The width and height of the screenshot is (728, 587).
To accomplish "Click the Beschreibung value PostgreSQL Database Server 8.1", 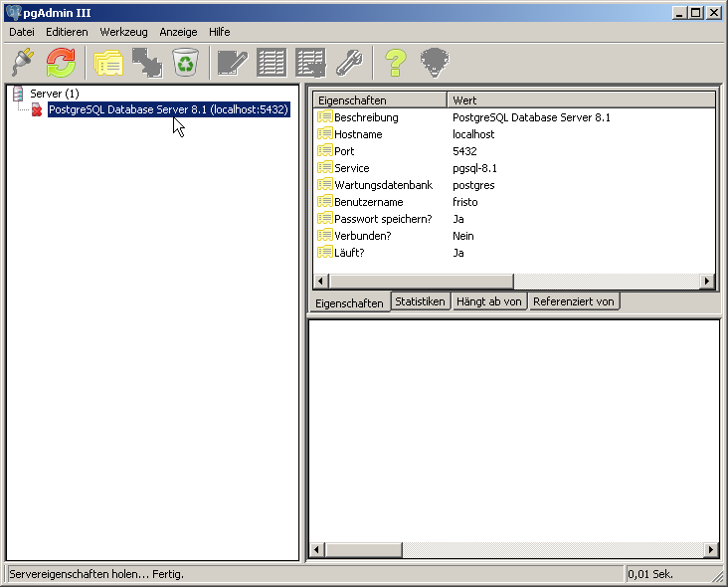I will pos(531,117).
